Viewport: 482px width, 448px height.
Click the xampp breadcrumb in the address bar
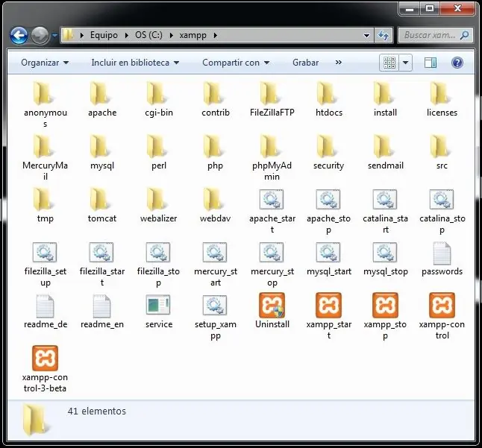tap(193, 35)
